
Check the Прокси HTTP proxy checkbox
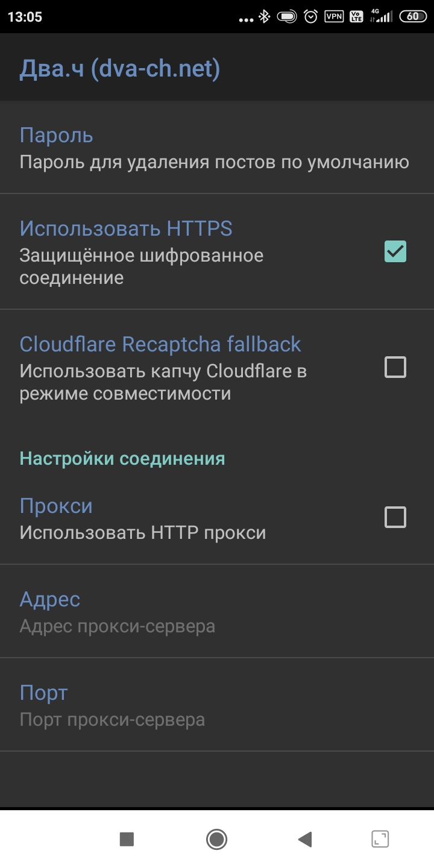[x=395, y=517]
